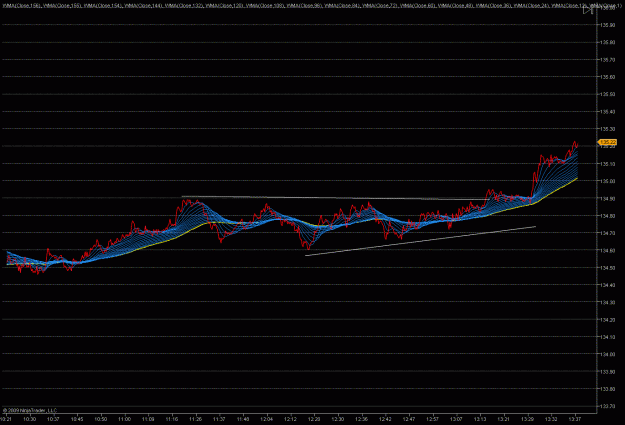Click the 135.50 price axis label
The image size is (625, 425).
[x=607, y=94]
